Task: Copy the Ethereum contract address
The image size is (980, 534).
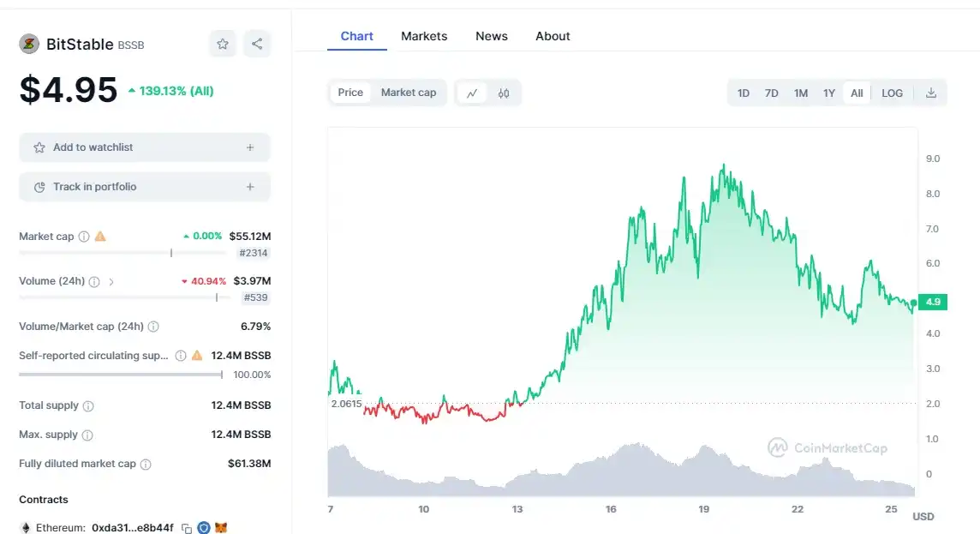Action: click(x=187, y=528)
